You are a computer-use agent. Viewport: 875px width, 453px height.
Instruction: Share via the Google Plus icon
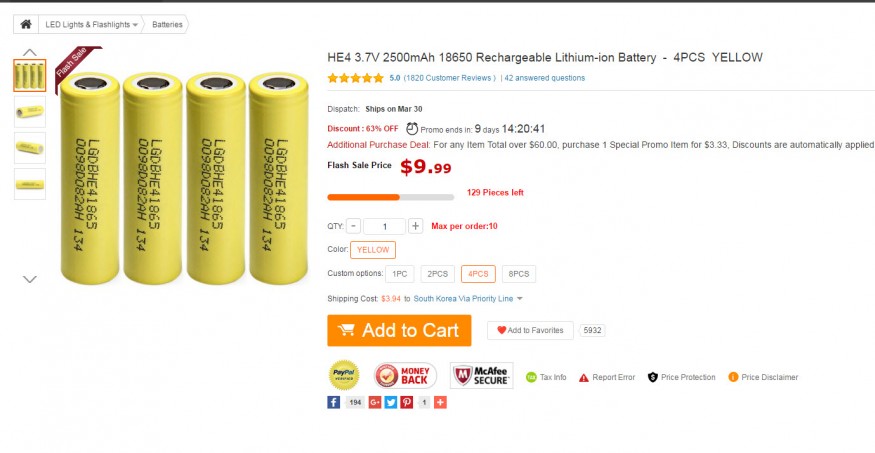(374, 402)
